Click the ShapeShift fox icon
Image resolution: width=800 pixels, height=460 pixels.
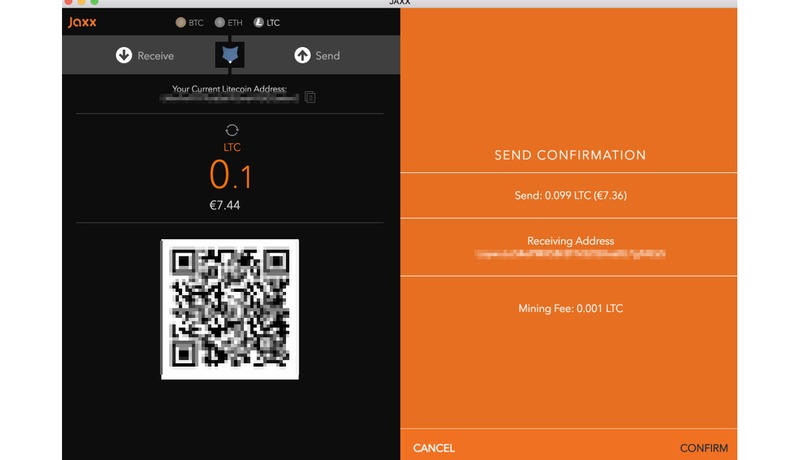point(230,55)
